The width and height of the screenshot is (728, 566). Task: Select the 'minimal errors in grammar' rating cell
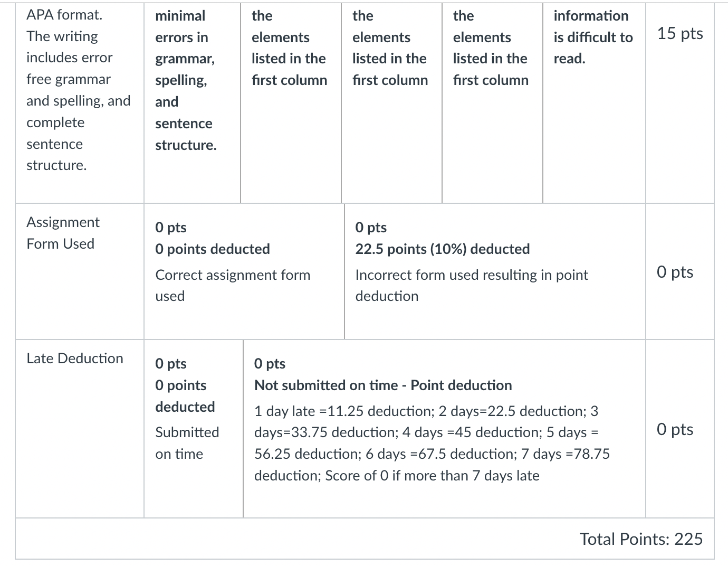point(193,103)
